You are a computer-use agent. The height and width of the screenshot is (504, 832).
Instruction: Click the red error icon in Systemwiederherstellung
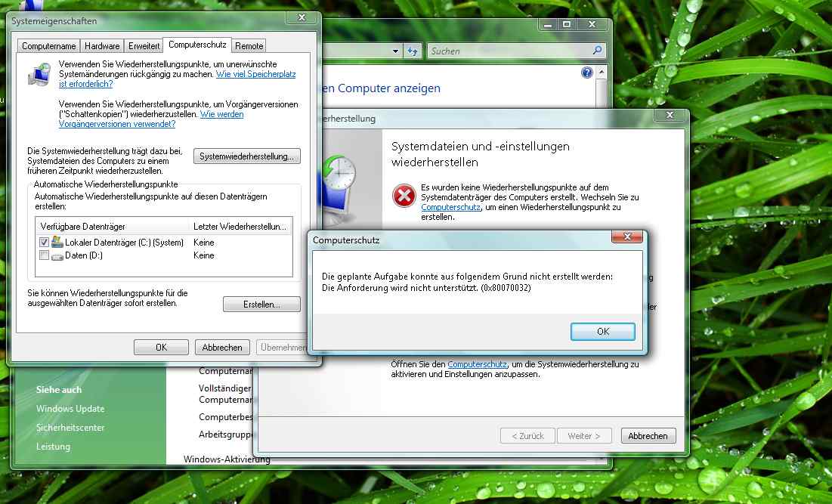coord(404,196)
